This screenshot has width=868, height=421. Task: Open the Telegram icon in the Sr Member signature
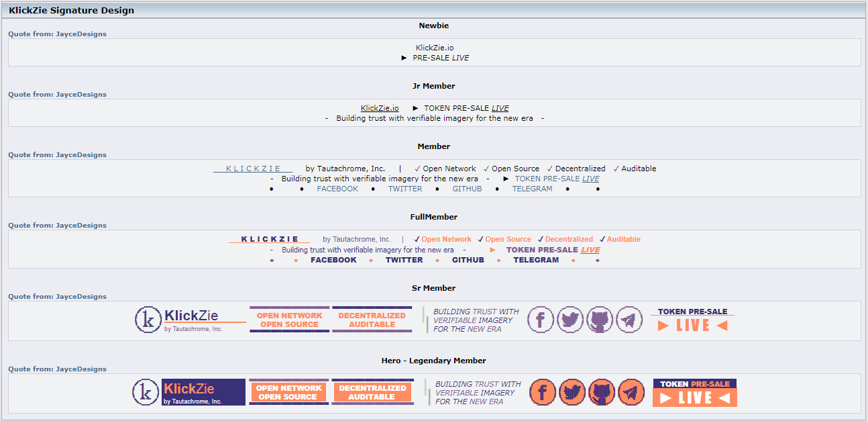(x=629, y=320)
